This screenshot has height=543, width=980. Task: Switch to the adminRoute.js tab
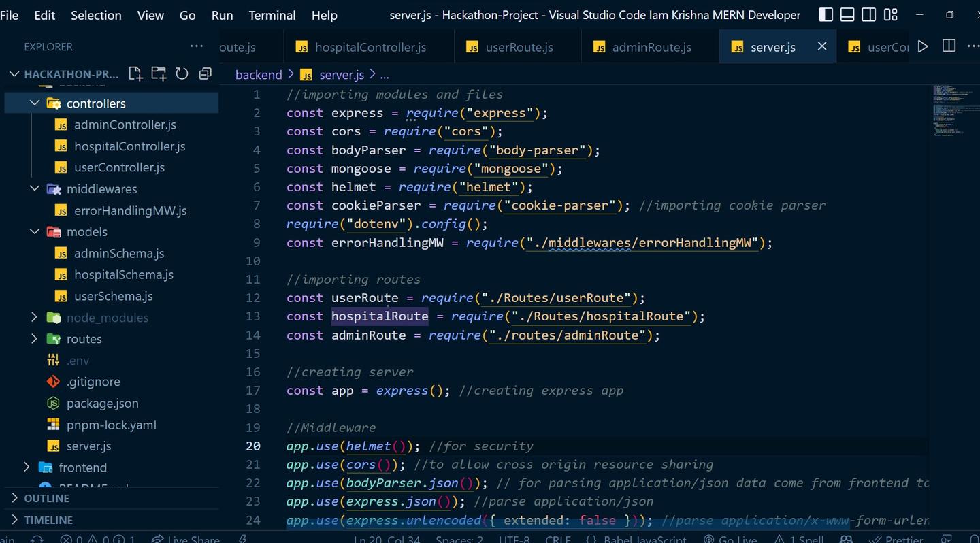tap(650, 47)
